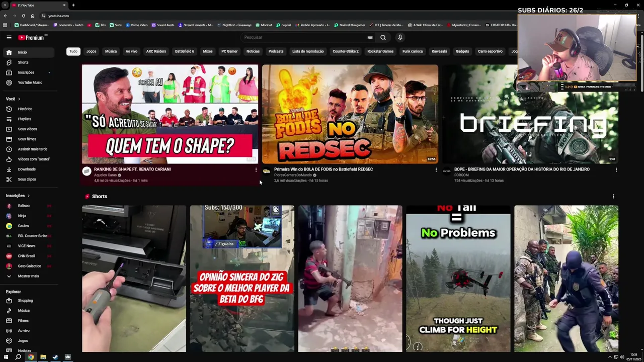Open the YouTube hamburger guide menu
The width and height of the screenshot is (644, 362).
pyautogui.click(x=9, y=37)
